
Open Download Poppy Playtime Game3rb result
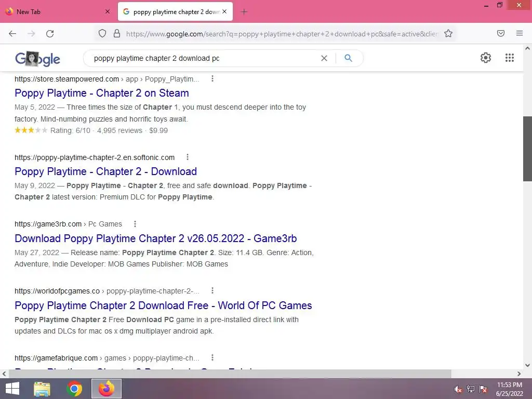click(156, 238)
